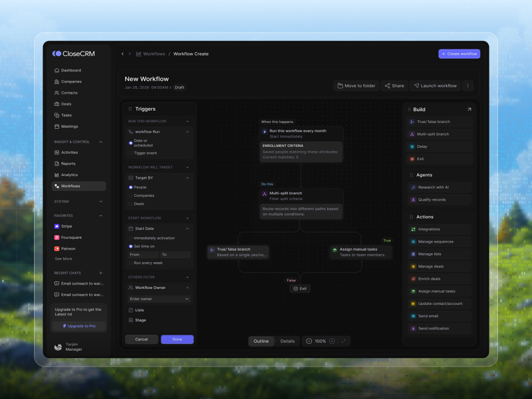The image size is (532, 399).
Task: Select Tigger event radio option
Action: tap(131, 153)
